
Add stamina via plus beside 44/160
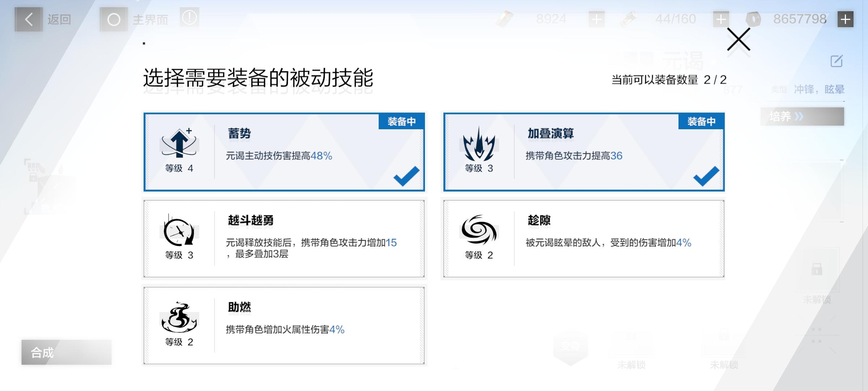point(721,20)
